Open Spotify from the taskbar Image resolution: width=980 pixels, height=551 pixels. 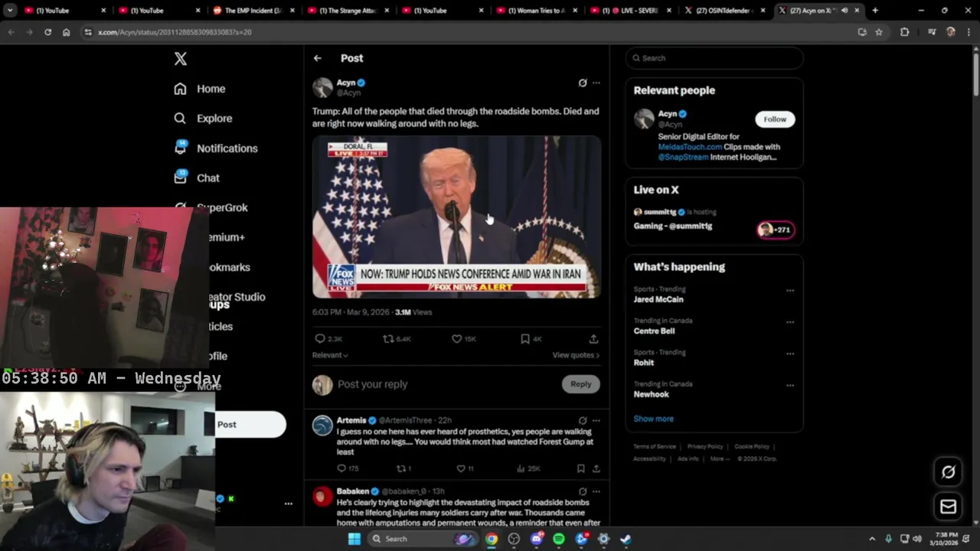(x=559, y=539)
